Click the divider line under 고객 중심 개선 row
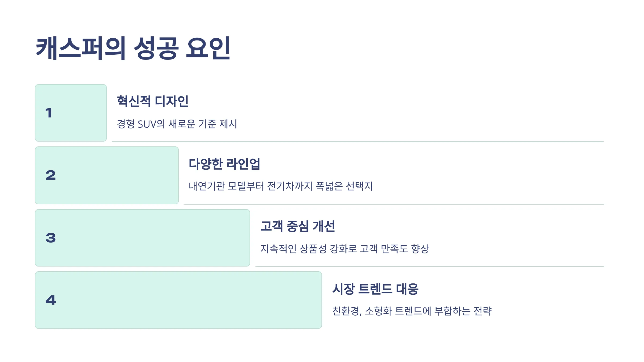 click(430, 266)
